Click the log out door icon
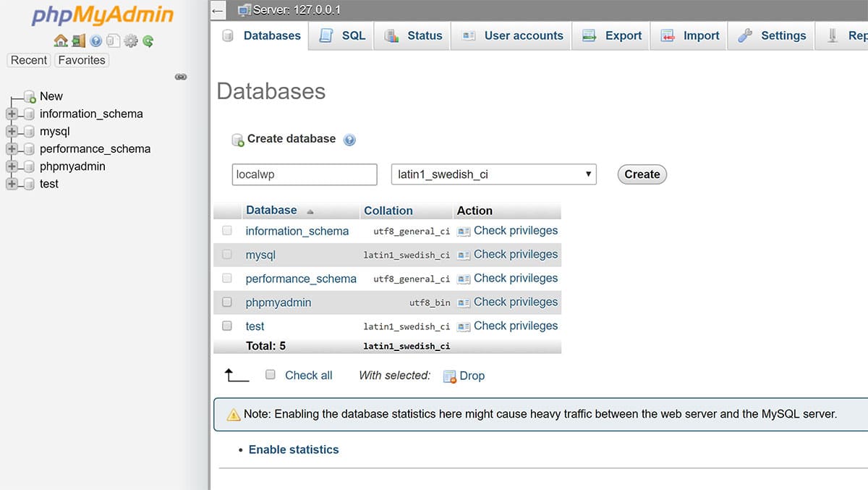Viewport: 868px width, 490px height. point(78,41)
